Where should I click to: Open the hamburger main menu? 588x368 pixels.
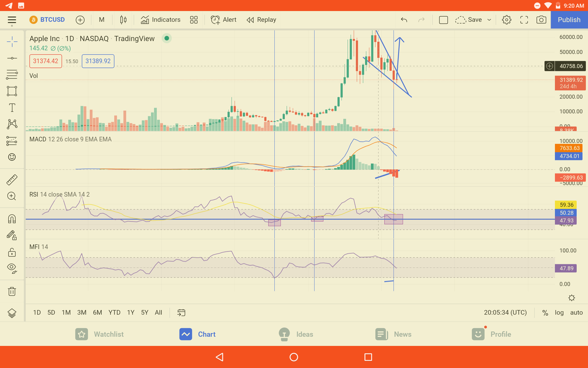coord(12,20)
